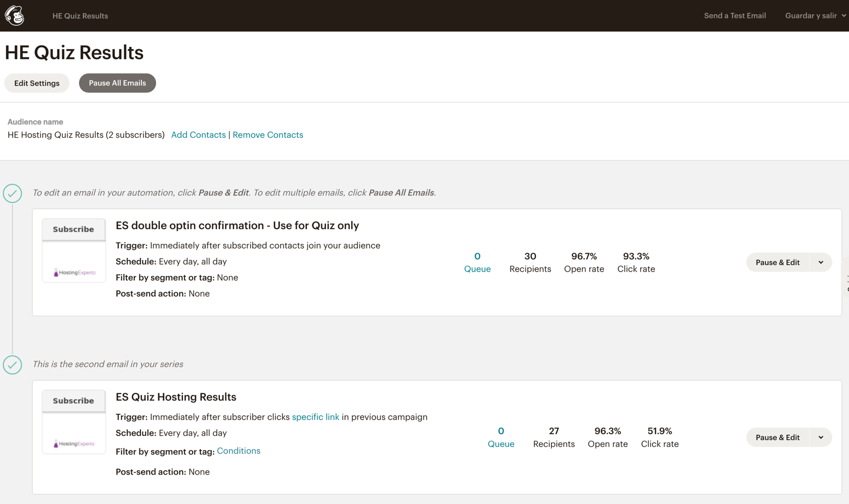849x504 pixels.
Task: Open the 0 Queue of ES Quiz Hosting Results
Action: pyautogui.click(x=501, y=438)
